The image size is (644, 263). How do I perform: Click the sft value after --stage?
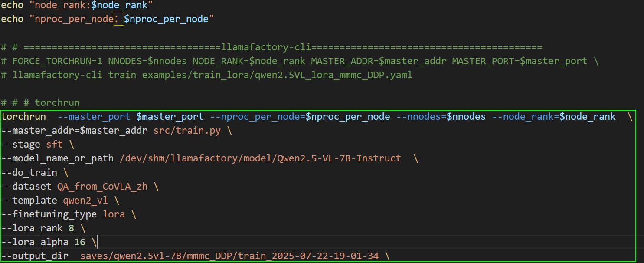point(55,145)
